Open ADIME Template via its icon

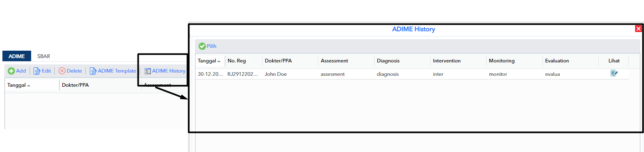pos(93,71)
